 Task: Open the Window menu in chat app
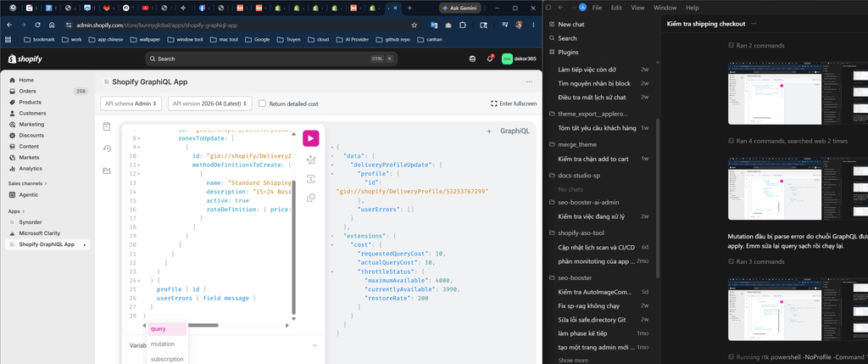(x=665, y=8)
